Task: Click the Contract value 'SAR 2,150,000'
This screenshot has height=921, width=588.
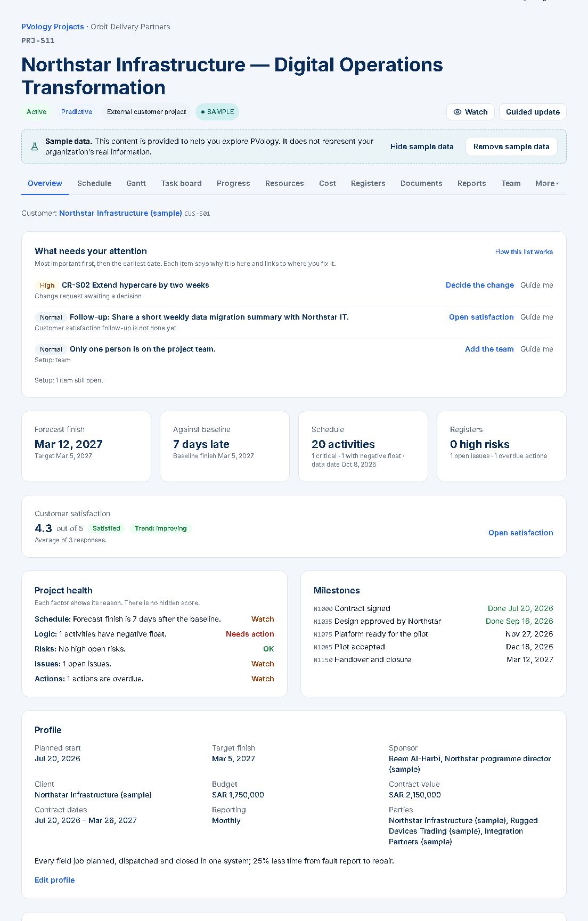Action: coord(415,795)
